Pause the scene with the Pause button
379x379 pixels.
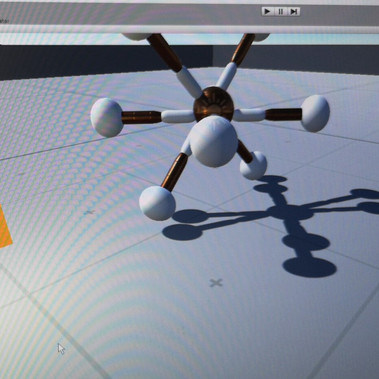pyautogui.click(x=280, y=12)
